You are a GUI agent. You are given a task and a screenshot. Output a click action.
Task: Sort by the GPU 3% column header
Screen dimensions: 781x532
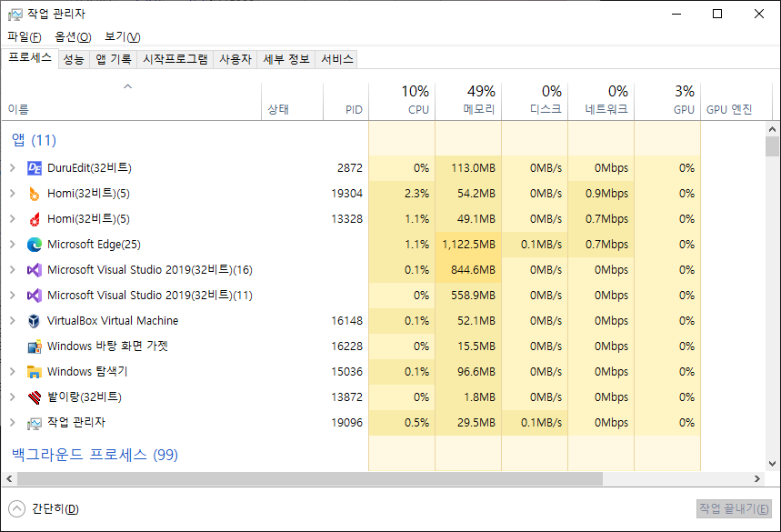tap(667, 102)
